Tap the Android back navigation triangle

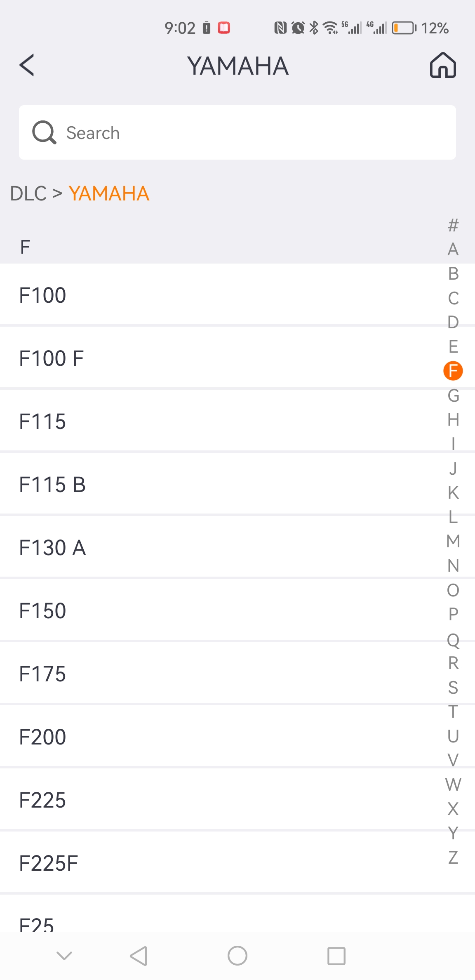click(x=139, y=956)
